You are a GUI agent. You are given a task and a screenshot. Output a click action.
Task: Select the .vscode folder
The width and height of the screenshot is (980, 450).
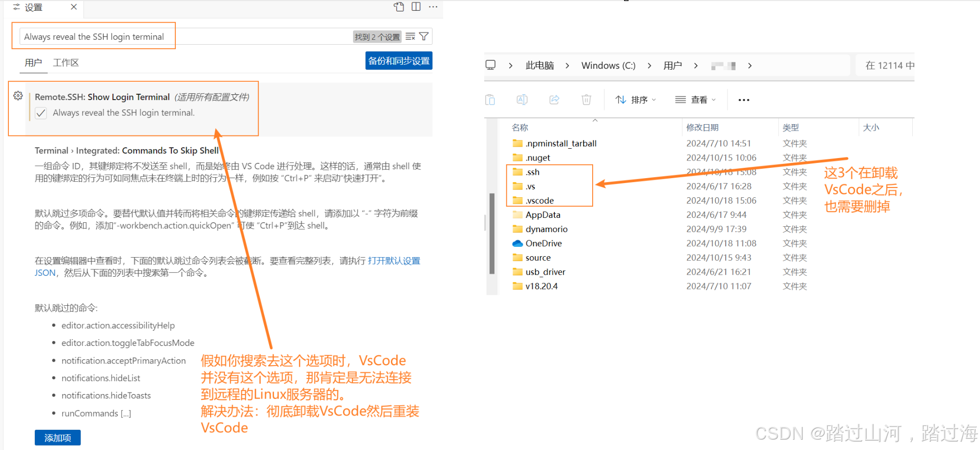[533, 200]
